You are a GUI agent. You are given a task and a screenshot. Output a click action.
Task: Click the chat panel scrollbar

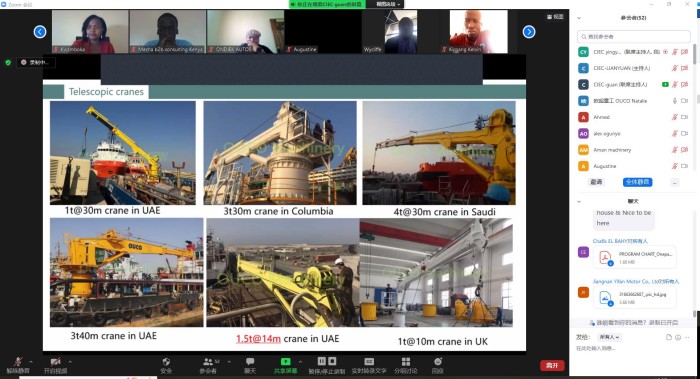click(694, 314)
